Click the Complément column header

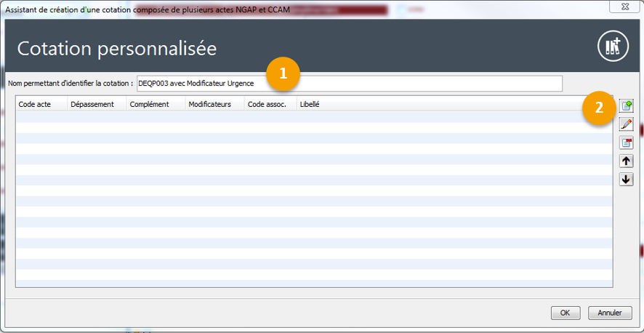[x=154, y=105]
